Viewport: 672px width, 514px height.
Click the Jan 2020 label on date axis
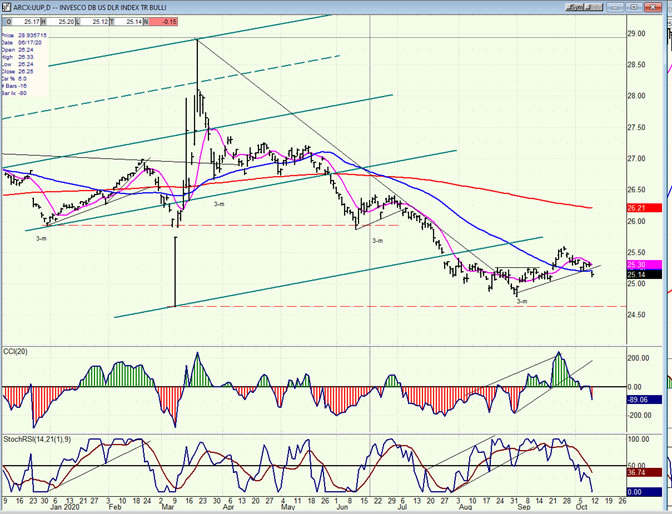click(x=68, y=507)
